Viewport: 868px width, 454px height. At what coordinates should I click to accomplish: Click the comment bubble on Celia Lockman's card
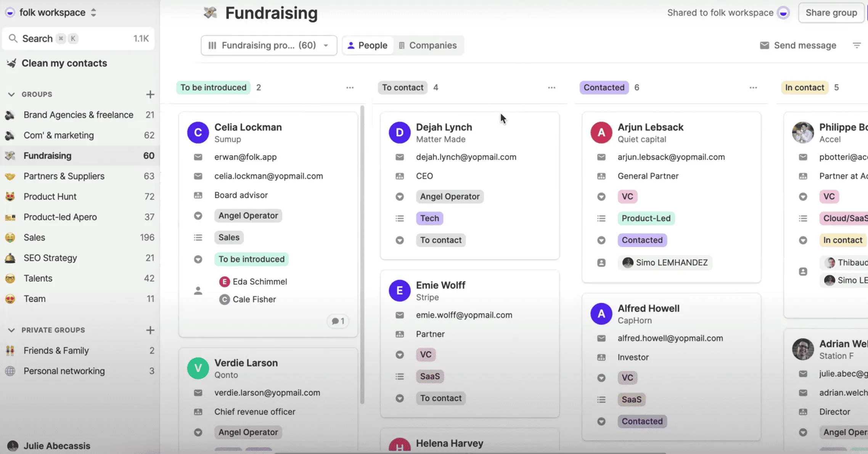coord(338,321)
